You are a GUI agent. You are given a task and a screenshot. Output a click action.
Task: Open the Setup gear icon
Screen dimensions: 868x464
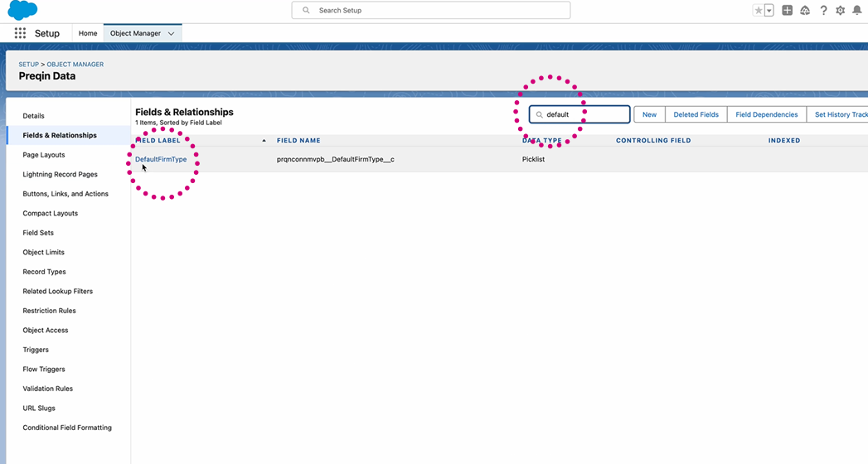tap(841, 11)
